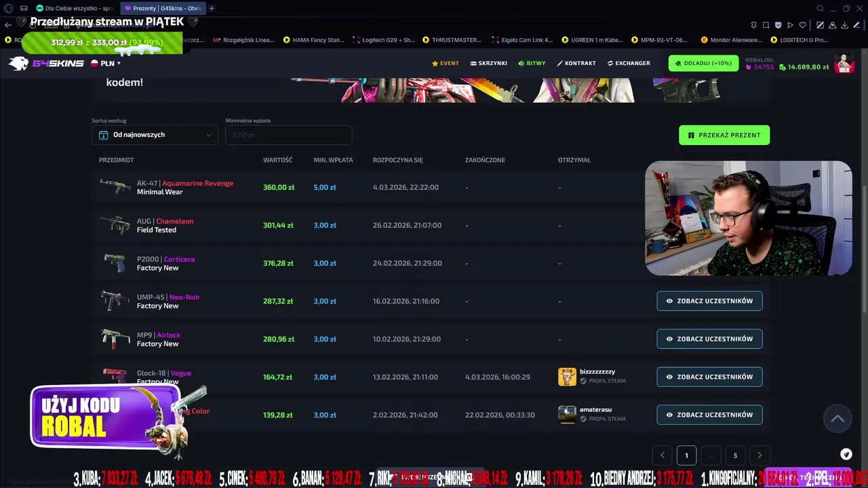Open the PLN currency dropdown

(x=106, y=63)
